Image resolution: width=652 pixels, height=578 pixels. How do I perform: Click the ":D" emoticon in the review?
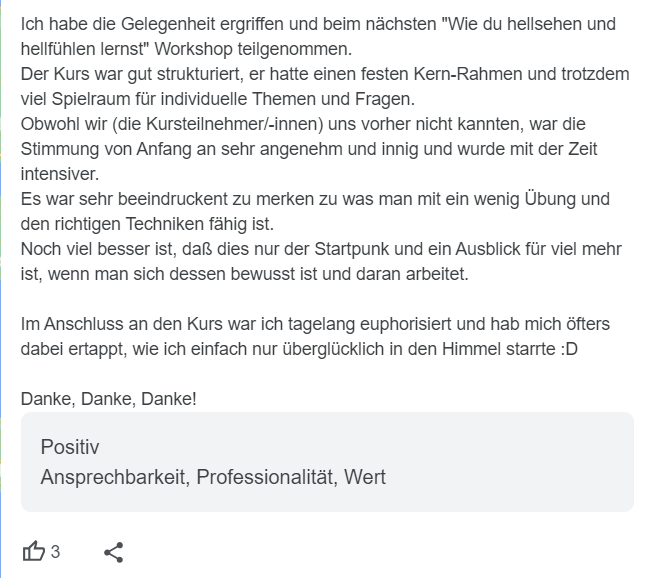click(x=569, y=349)
